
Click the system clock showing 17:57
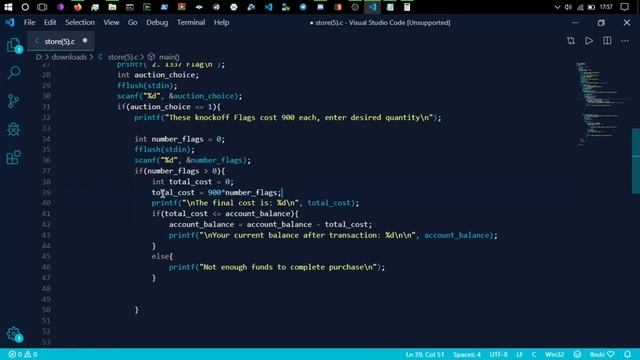click(x=606, y=7)
